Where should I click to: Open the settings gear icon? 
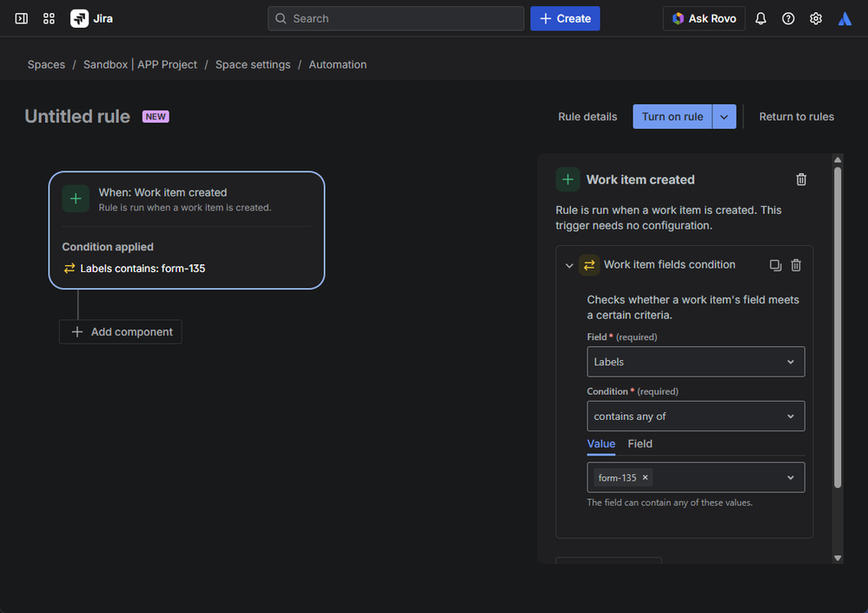click(x=815, y=19)
